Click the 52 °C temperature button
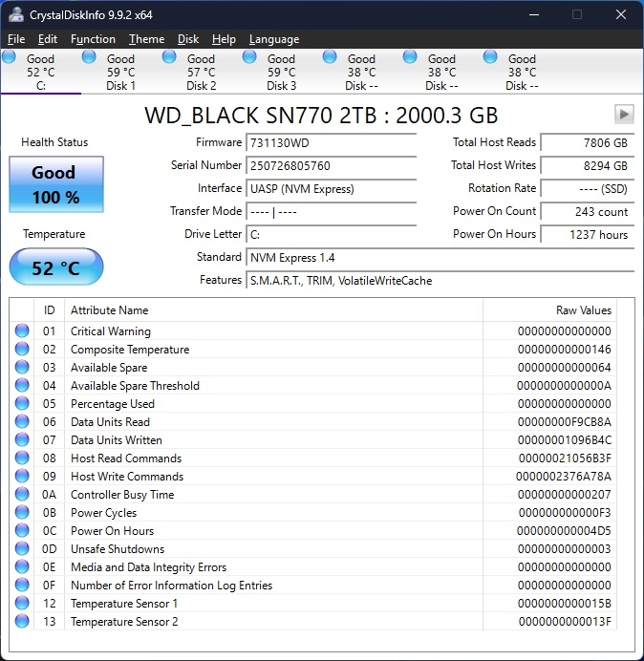The image size is (644, 661). 56,267
